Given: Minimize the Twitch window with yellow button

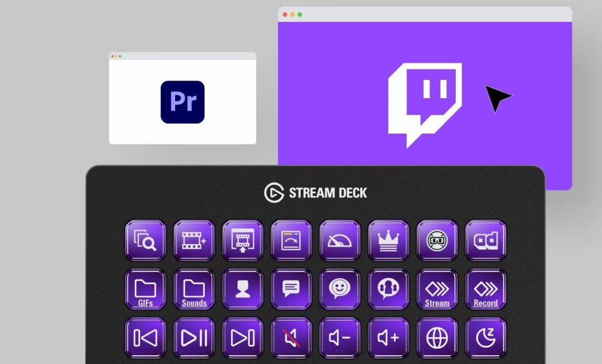Looking at the screenshot, I should point(292,15).
